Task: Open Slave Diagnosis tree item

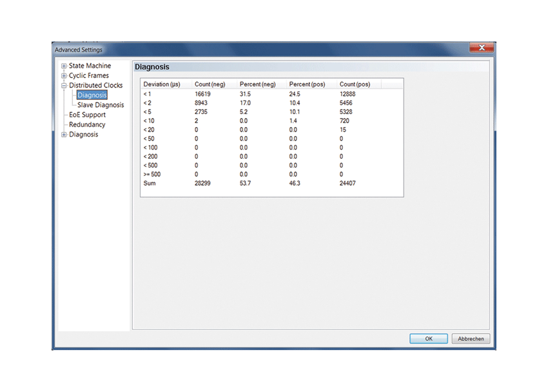Action: pos(101,105)
